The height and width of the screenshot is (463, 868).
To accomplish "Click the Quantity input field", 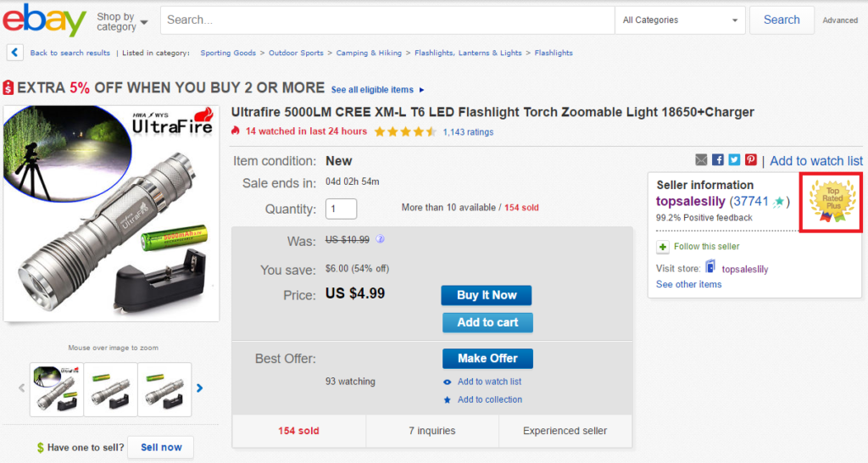I will 341,209.
